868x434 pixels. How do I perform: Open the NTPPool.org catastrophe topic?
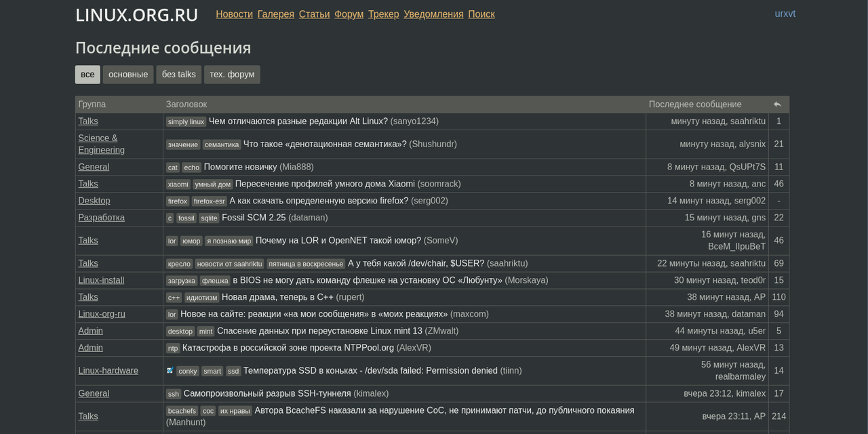[288, 348]
